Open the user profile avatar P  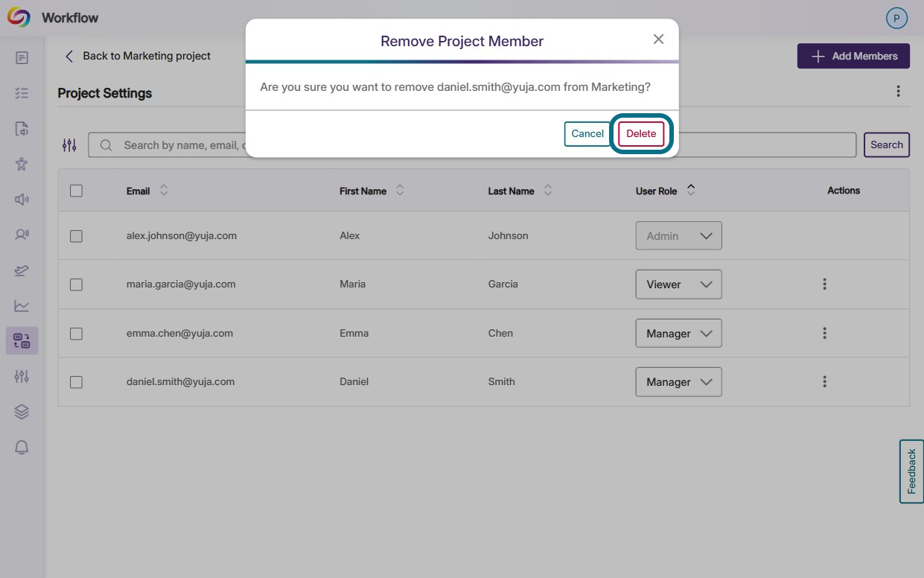(896, 19)
